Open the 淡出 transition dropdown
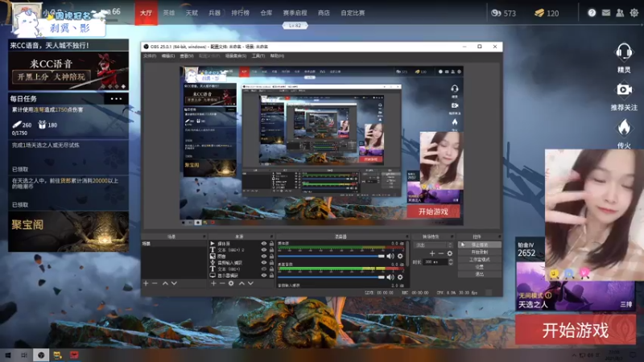Viewport: 644px width, 362px height. [x=434, y=245]
